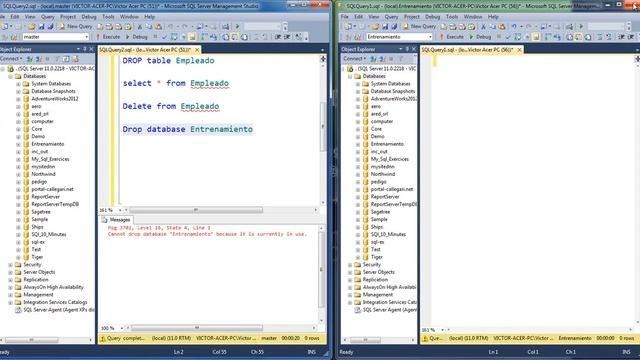
Task: Click Execute in the right window toolbar
Action: pos(451,37)
